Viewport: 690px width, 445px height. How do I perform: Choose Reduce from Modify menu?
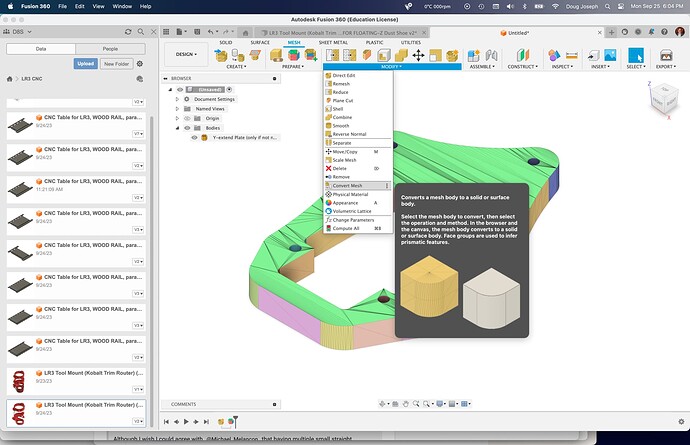pos(357,92)
